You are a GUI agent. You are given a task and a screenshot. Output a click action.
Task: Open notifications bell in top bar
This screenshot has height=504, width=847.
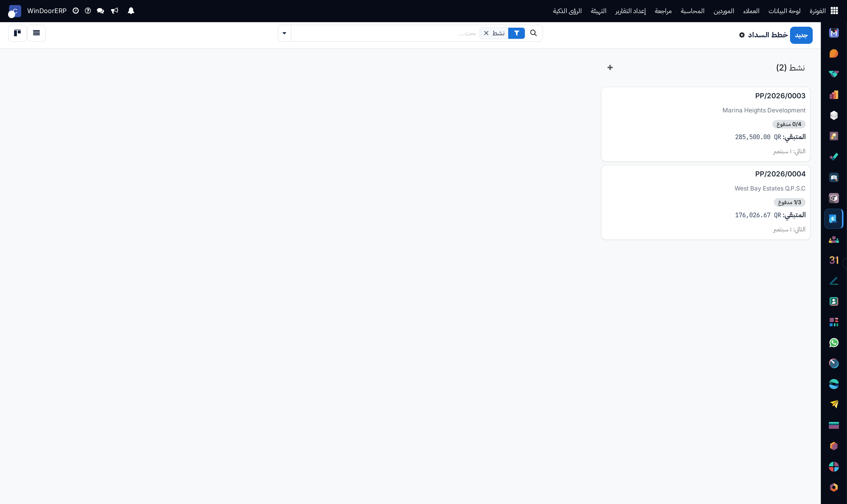[131, 11]
